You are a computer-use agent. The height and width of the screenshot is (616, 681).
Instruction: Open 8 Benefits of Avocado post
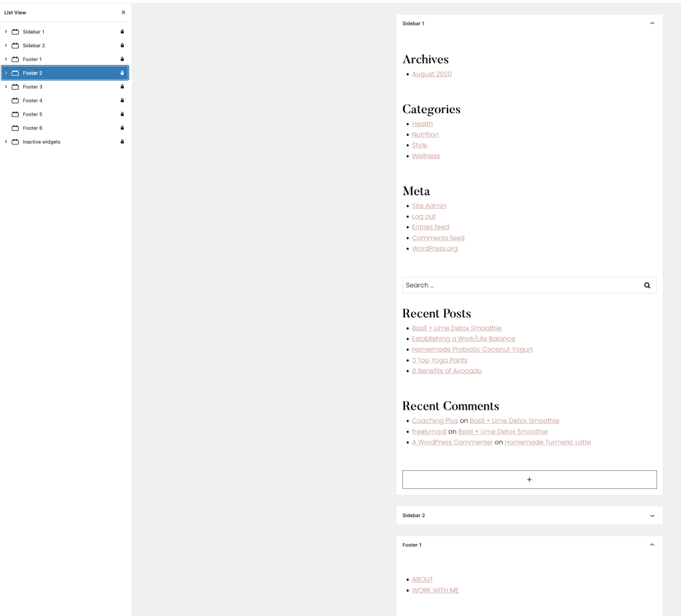(x=447, y=371)
